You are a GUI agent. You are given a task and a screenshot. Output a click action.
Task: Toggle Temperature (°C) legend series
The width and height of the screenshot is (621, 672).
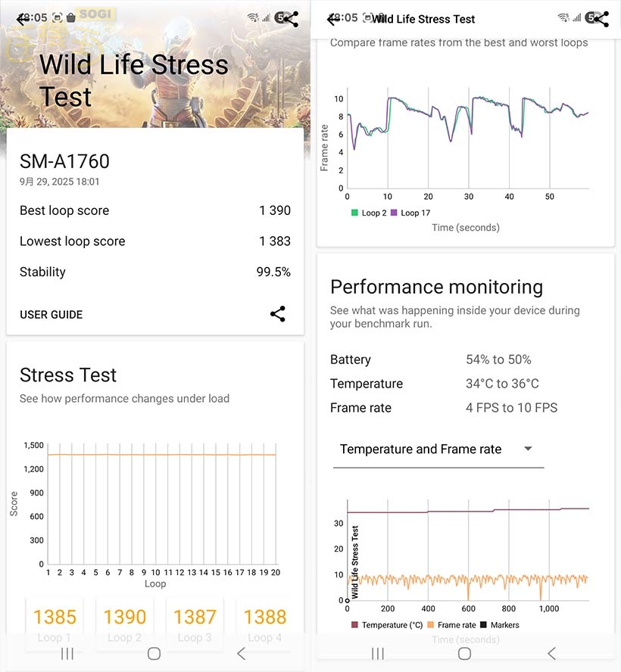coord(387,625)
